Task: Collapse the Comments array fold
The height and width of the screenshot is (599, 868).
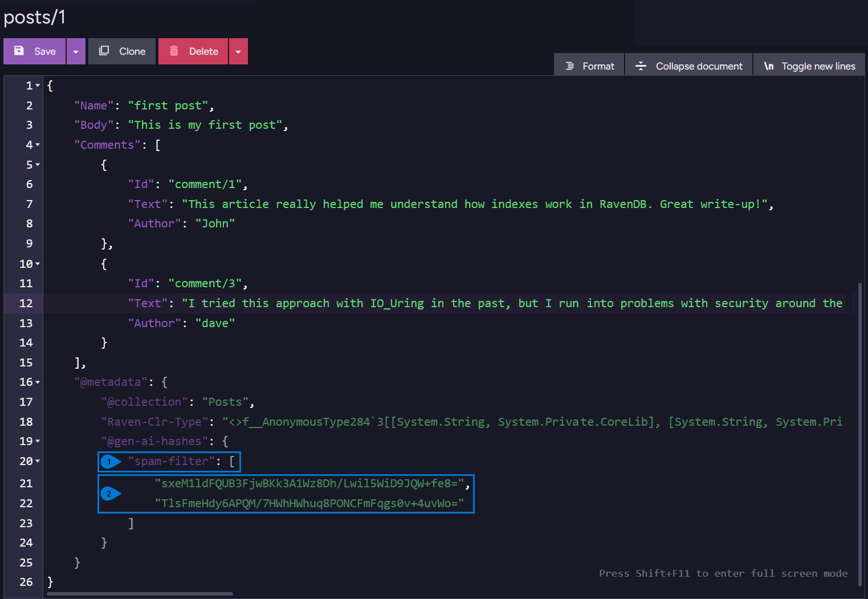Action: (x=36, y=145)
